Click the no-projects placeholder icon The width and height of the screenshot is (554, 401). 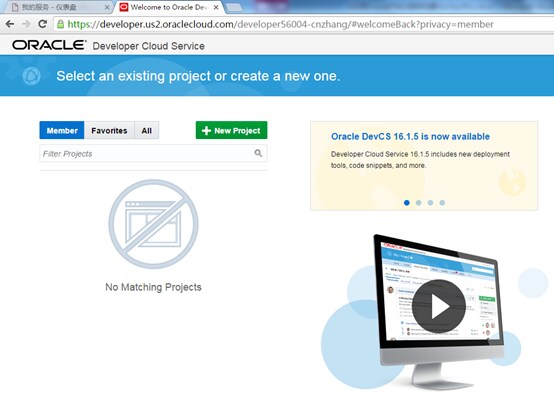click(x=153, y=224)
